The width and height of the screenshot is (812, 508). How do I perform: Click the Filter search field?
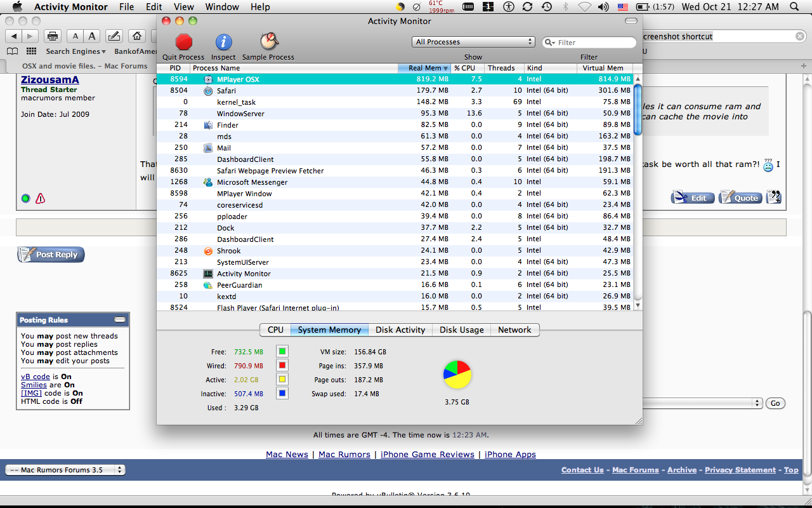click(589, 43)
